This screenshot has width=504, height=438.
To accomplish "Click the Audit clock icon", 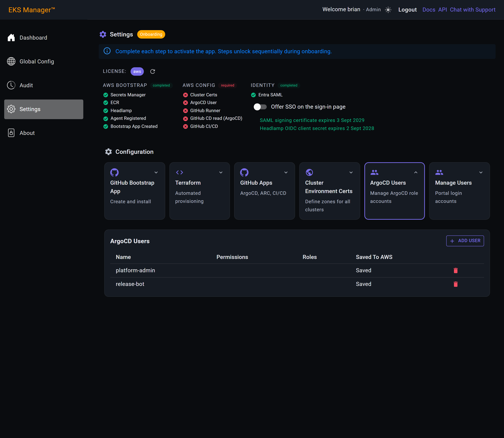I will point(11,85).
